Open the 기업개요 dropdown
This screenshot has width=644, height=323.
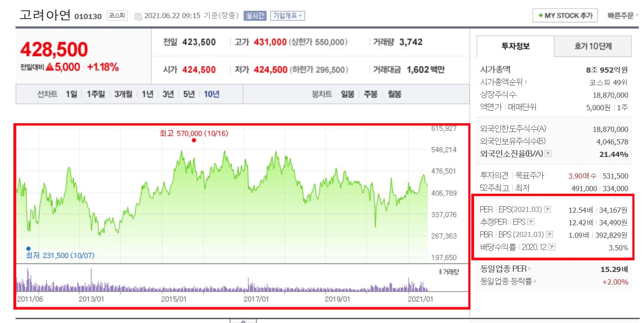pos(287,16)
